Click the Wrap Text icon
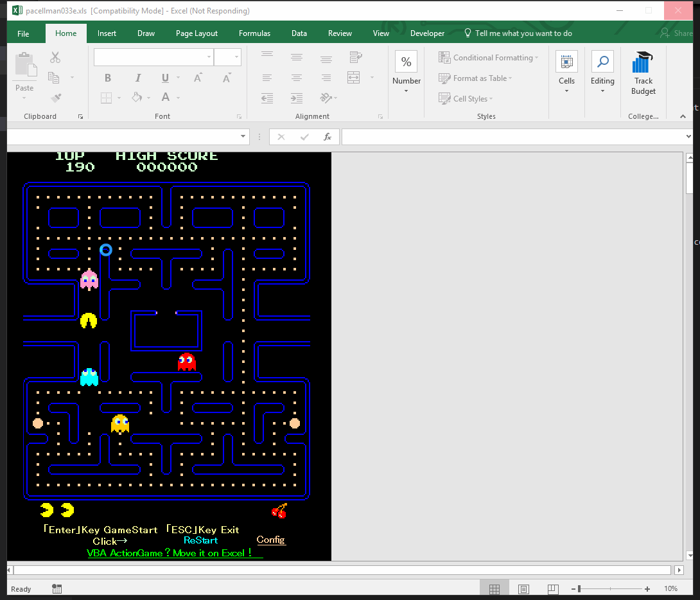Viewport: 700px width, 600px height. click(x=356, y=58)
